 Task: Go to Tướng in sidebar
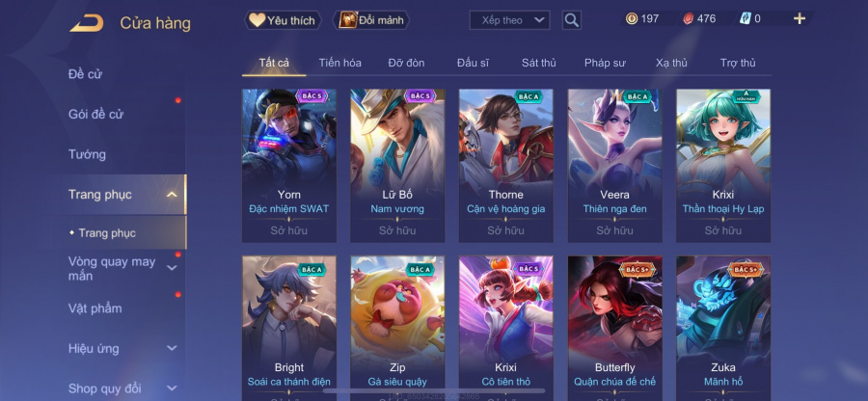tap(87, 154)
